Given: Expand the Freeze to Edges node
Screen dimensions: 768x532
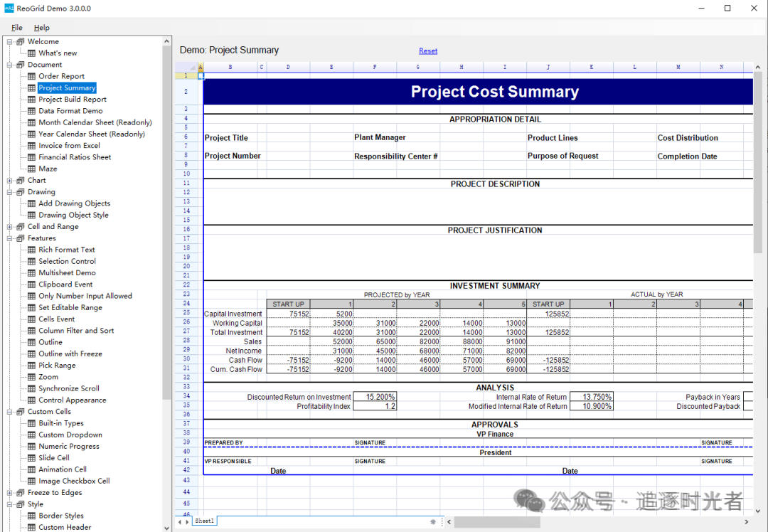Looking at the screenshot, I should coord(10,493).
